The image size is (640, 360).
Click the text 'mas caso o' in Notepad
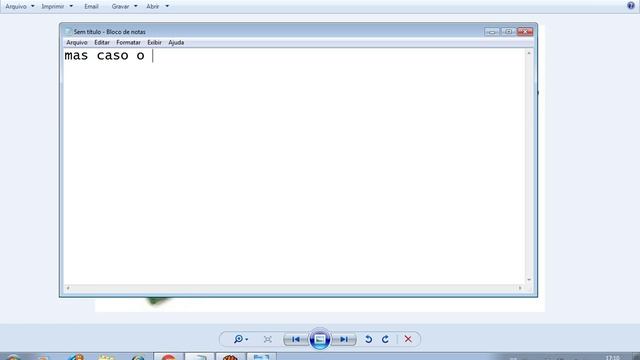(x=104, y=56)
